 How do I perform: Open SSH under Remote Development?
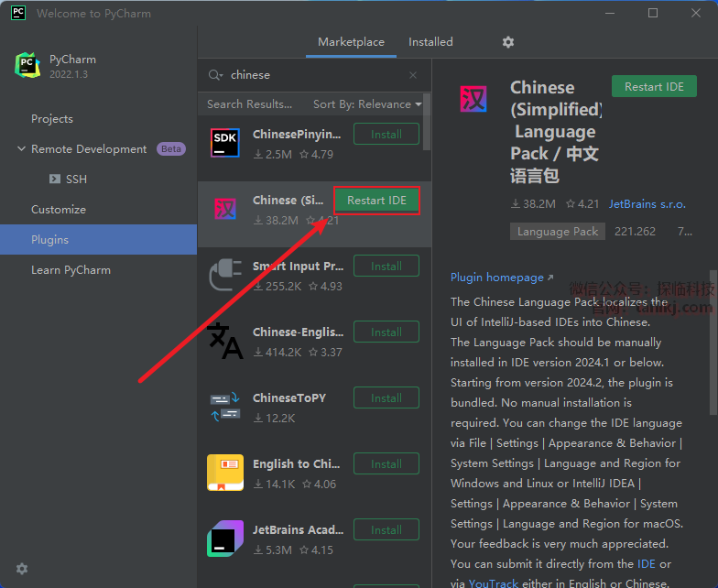pos(76,180)
